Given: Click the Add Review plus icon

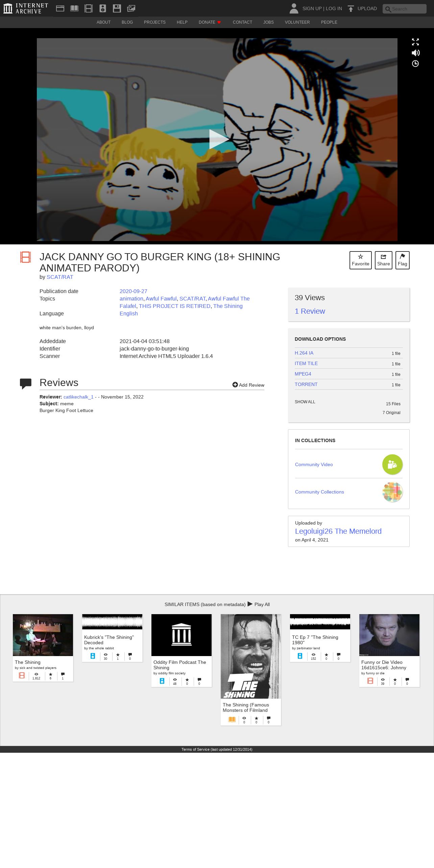Looking at the screenshot, I should click(235, 385).
